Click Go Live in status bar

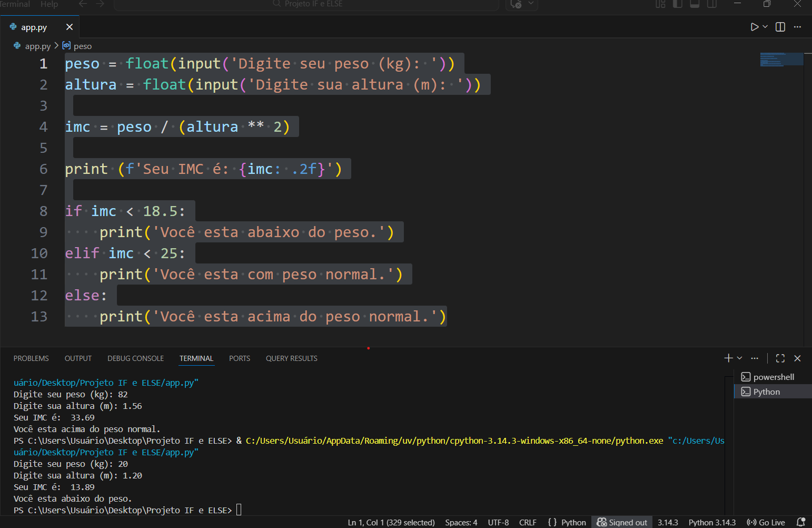(x=766, y=522)
